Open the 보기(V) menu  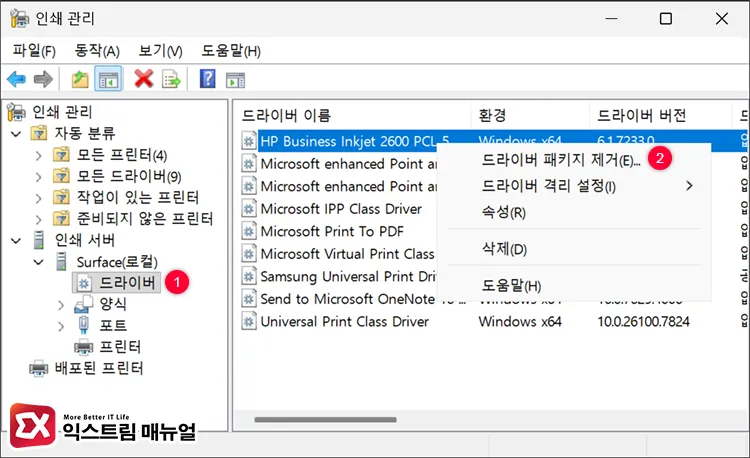click(x=160, y=50)
